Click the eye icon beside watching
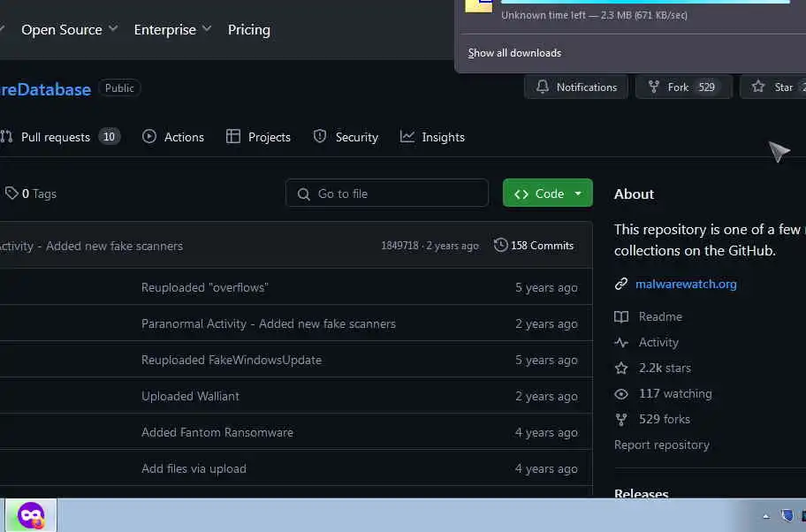The width and height of the screenshot is (806, 532). tap(621, 394)
